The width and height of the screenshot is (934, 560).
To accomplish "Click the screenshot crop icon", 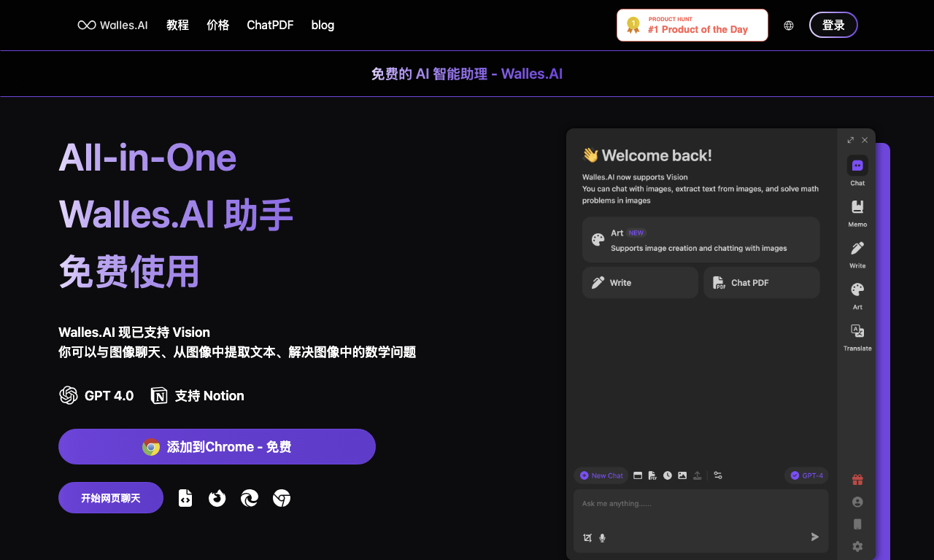I will (587, 538).
